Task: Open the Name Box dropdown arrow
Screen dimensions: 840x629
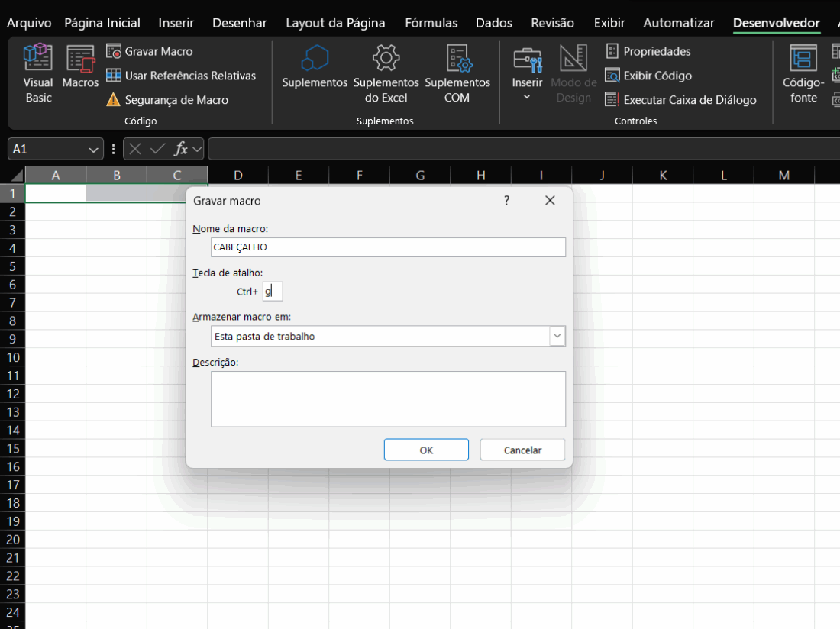Action: coord(94,150)
